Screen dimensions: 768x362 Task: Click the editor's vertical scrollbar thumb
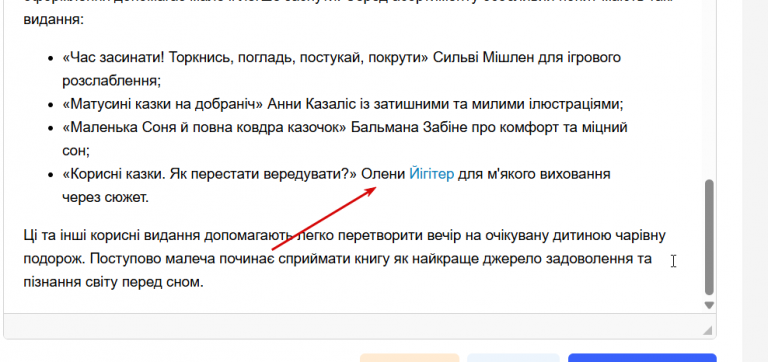pos(709,237)
